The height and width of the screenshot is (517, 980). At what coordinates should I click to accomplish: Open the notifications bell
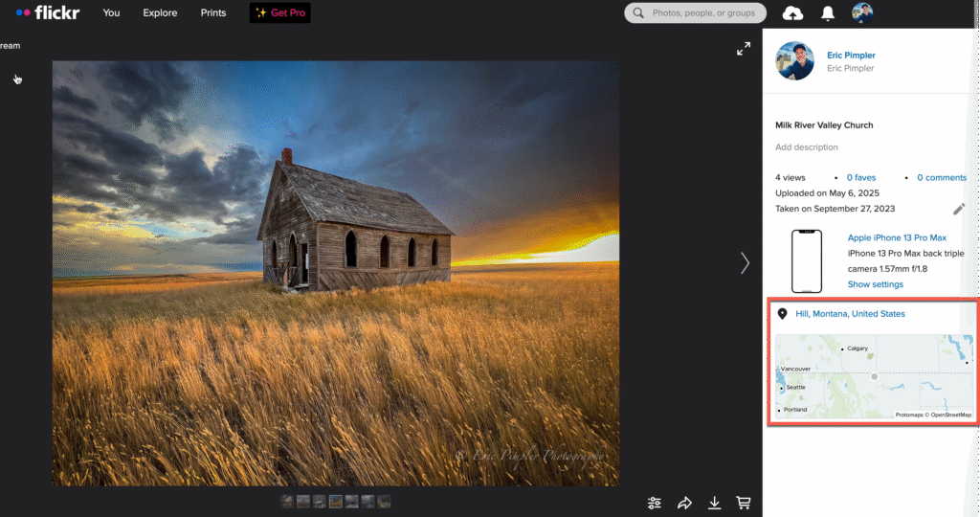point(828,13)
